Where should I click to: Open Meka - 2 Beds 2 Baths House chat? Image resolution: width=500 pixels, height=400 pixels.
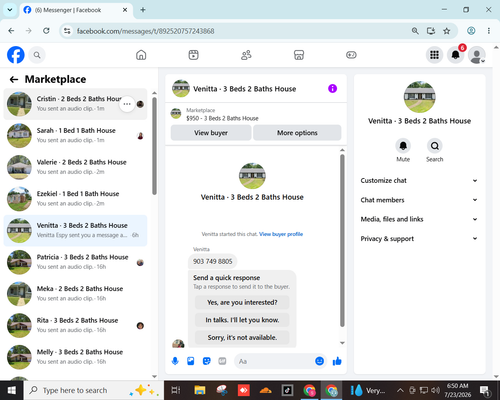(75, 294)
